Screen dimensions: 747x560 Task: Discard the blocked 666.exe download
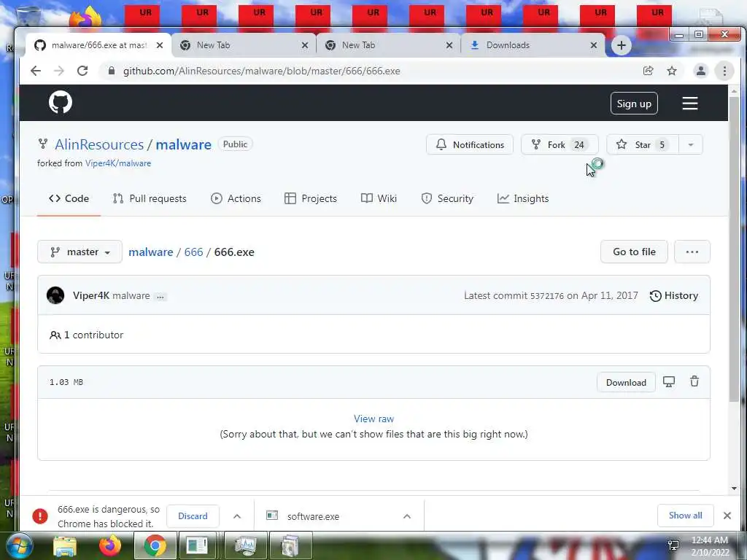click(x=193, y=516)
